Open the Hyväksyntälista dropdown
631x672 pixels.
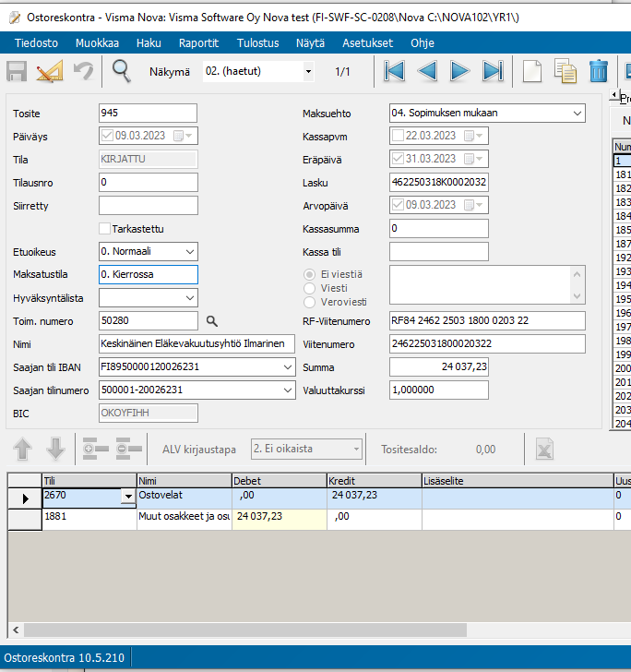pyautogui.click(x=190, y=298)
